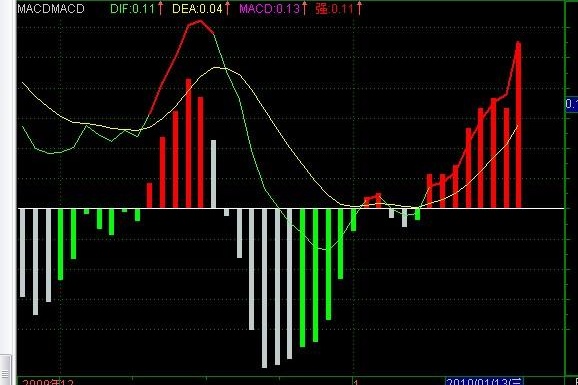
Task: Click the tallest red bar at chart's right end
Action: tap(518, 125)
